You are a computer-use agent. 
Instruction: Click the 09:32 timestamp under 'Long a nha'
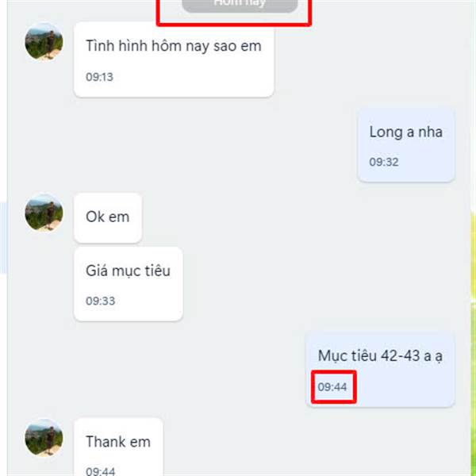384,162
